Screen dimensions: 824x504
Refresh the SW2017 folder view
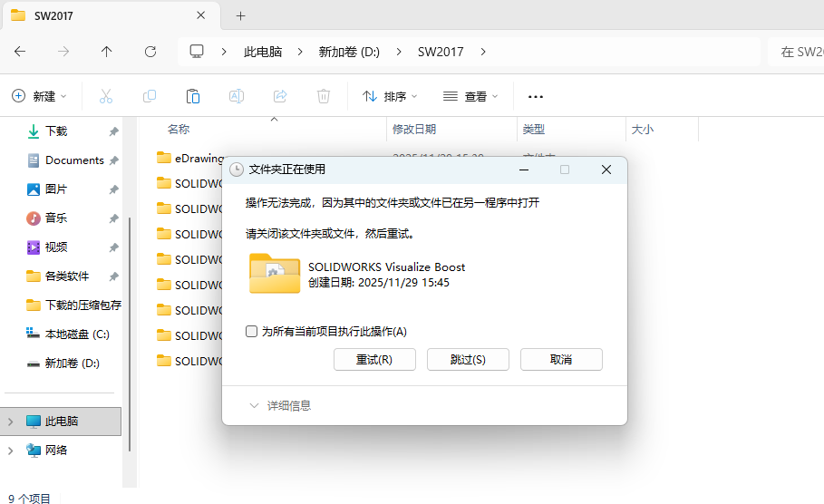tap(150, 52)
